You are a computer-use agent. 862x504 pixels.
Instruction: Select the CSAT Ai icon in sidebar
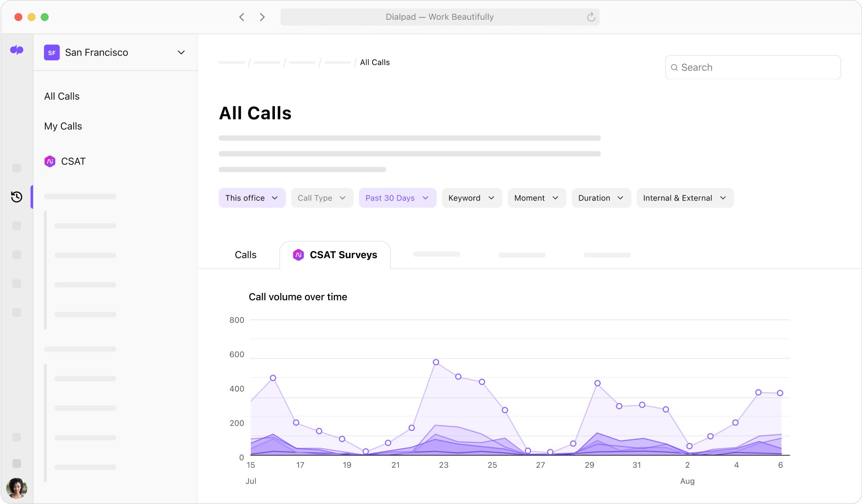[50, 161]
